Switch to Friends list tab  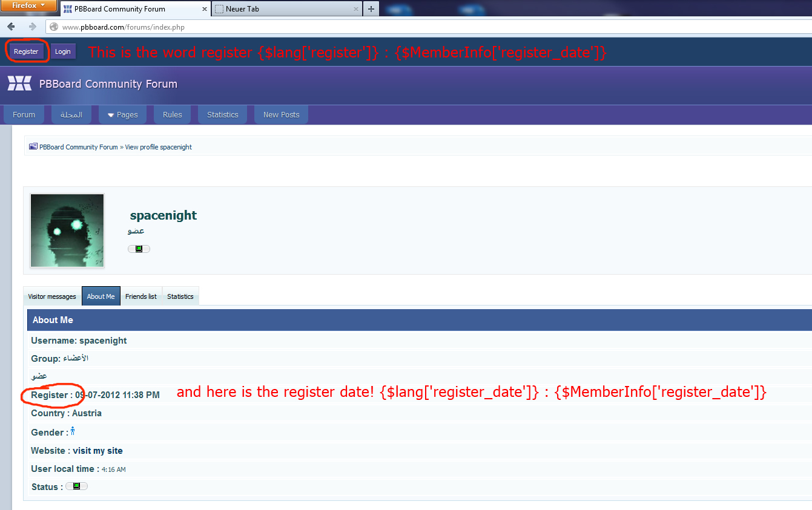pyautogui.click(x=141, y=296)
